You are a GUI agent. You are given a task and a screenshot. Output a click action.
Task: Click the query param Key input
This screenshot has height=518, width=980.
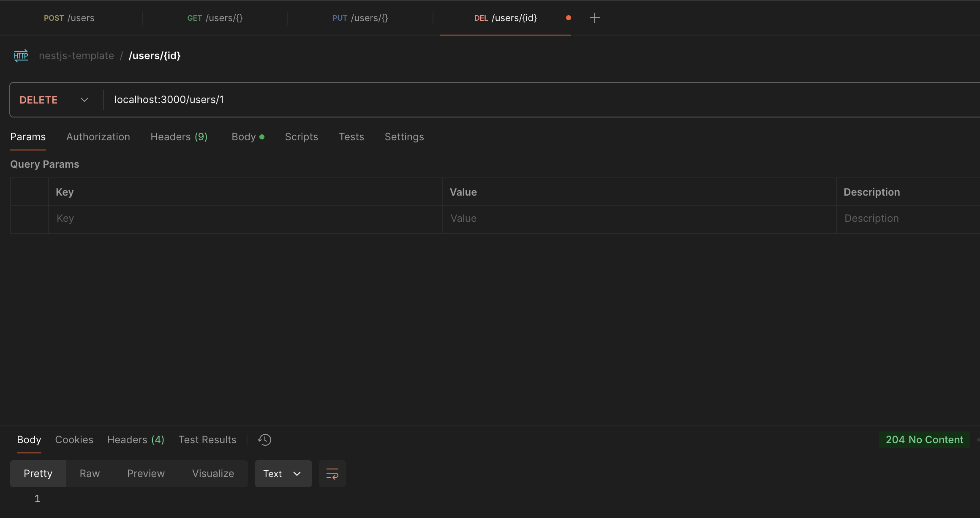click(x=245, y=218)
